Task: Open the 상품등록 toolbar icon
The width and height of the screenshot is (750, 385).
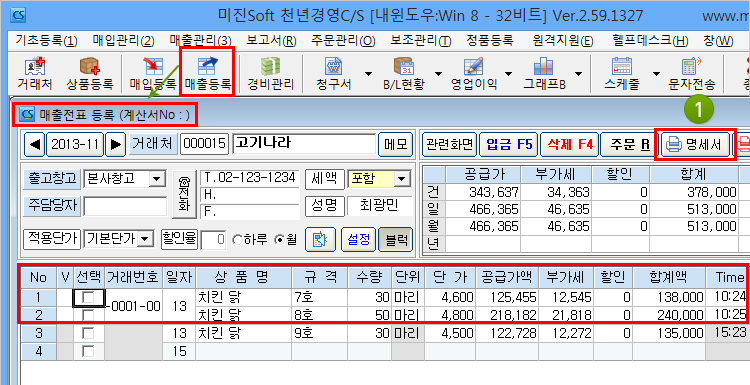Action: [x=89, y=74]
